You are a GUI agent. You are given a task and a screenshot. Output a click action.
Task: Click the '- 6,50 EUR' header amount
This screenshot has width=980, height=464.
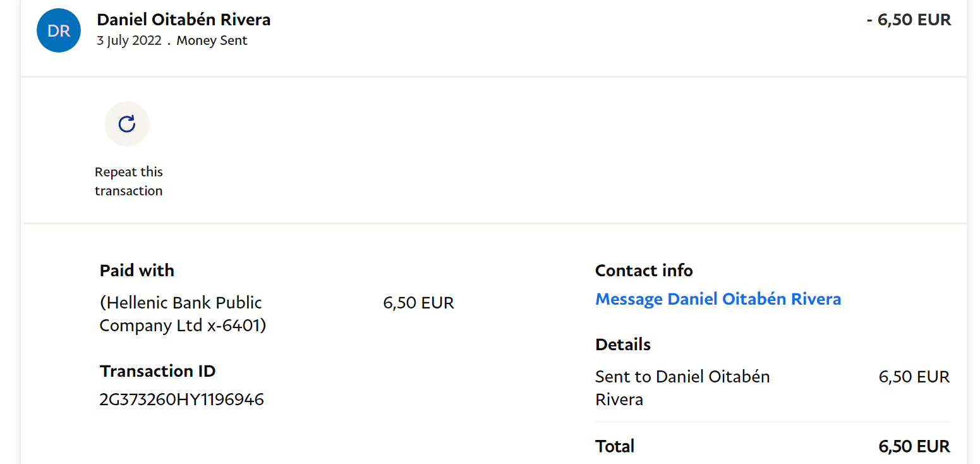[909, 20]
